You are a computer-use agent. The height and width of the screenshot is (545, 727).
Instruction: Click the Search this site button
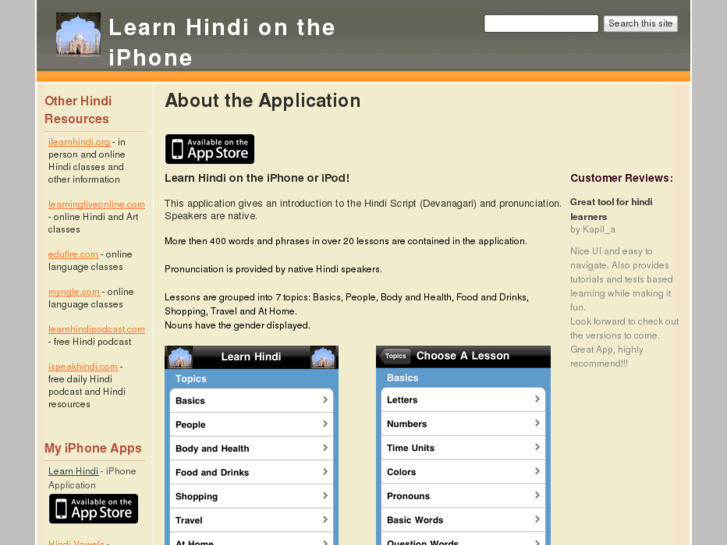click(640, 24)
